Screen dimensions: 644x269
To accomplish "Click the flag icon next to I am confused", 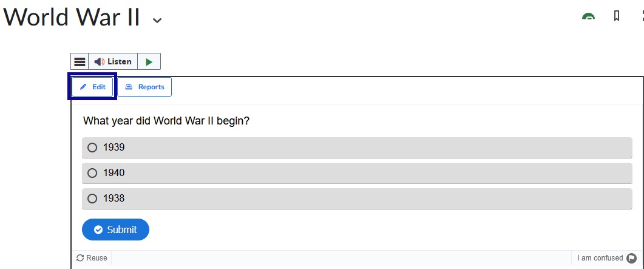I will pos(631,258).
